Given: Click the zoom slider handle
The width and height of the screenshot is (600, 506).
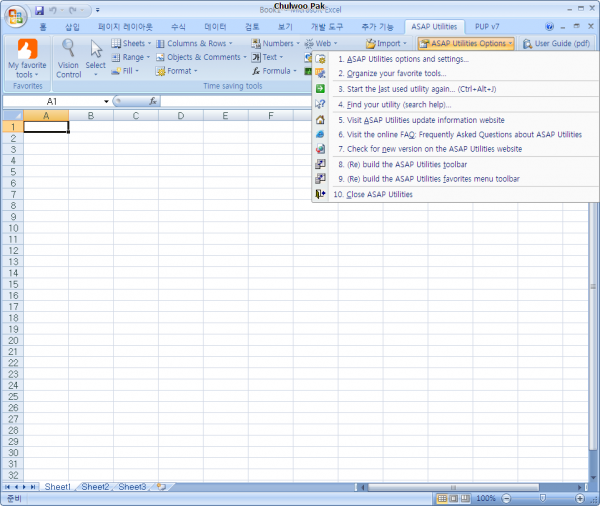Looking at the screenshot, I should click(x=543, y=498).
